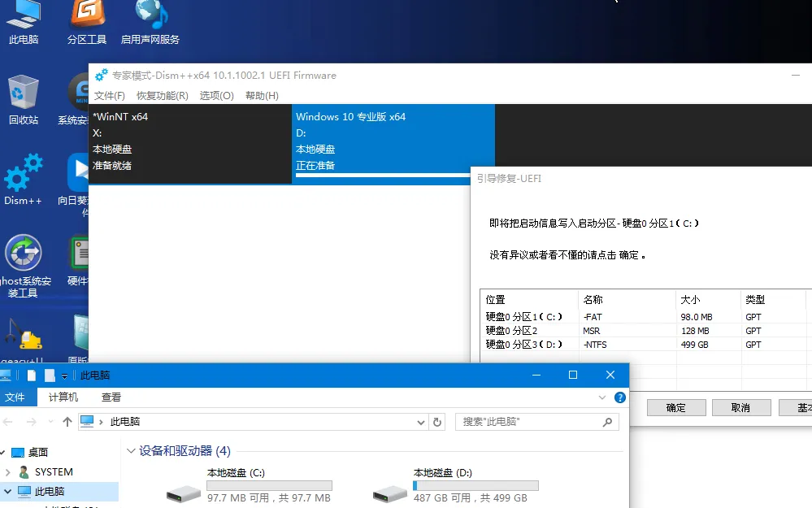Expand the SYSTEM tree node
Image resolution: width=812 pixels, height=508 pixels.
(8, 472)
